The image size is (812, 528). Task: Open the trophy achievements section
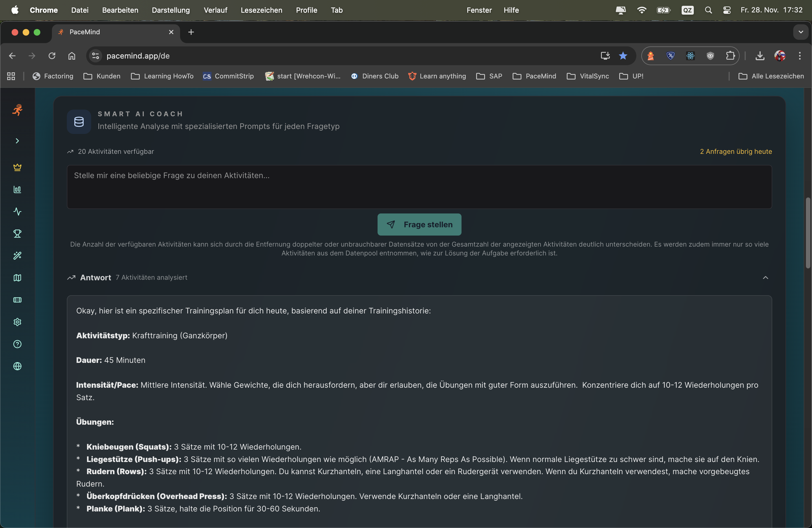click(x=17, y=233)
